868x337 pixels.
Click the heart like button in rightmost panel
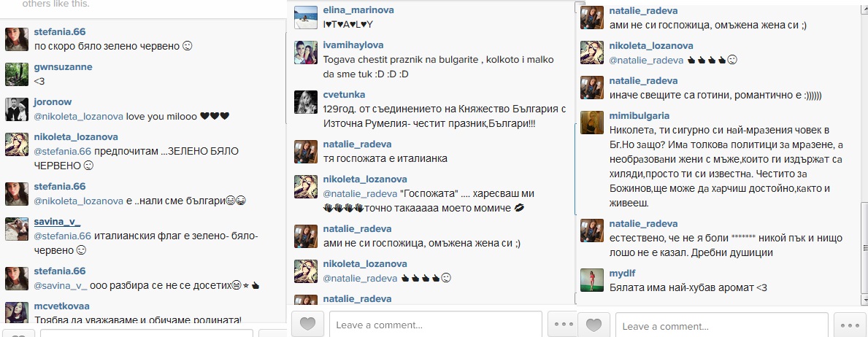pyautogui.click(x=594, y=325)
